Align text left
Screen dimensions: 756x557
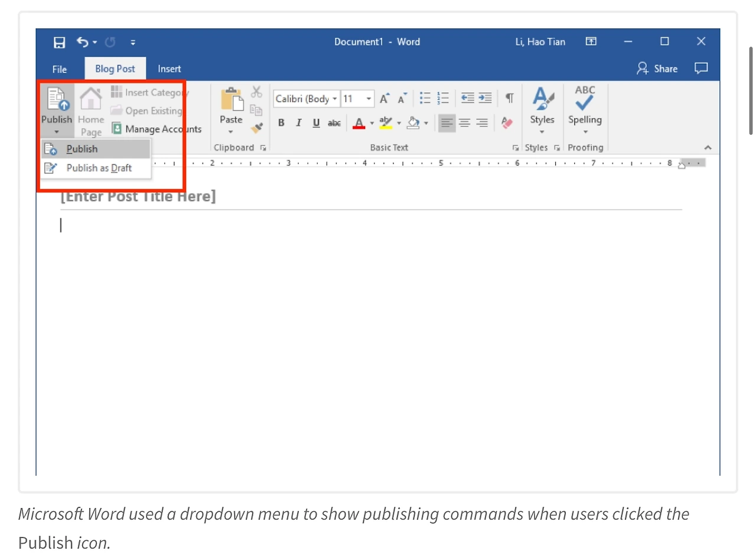(x=447, y=123)
